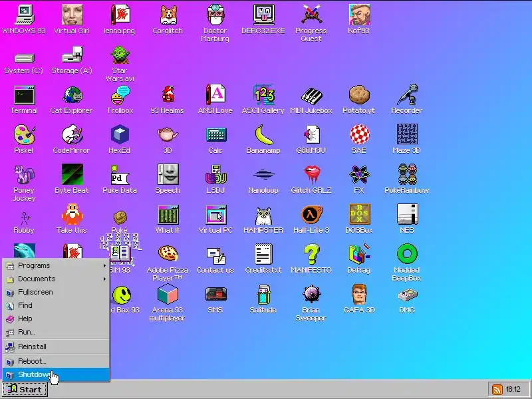Open Progress Quest icon
Screen dimensions: 532x399
click(311, 15)
